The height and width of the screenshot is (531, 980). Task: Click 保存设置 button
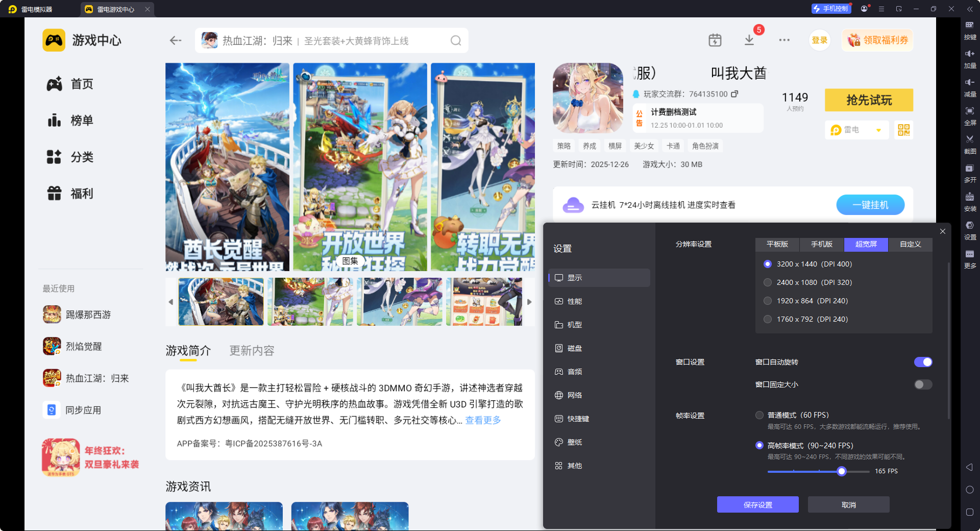tap(758, 504)
